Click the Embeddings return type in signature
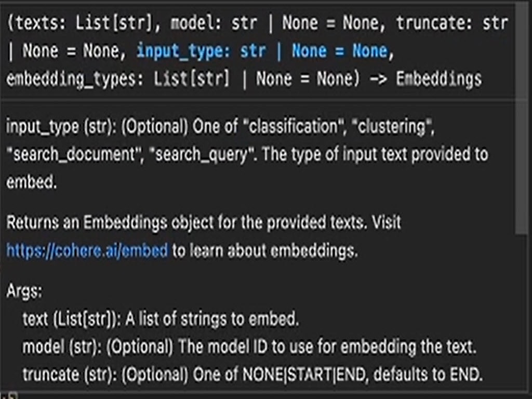The width and height of the screenshot is (532, 399). tap(438, 79)
